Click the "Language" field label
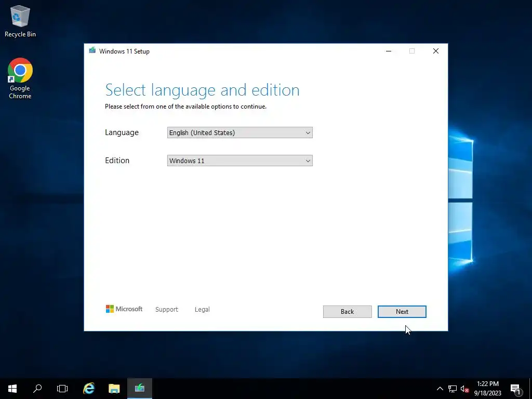532x399 pixels. 122,132
